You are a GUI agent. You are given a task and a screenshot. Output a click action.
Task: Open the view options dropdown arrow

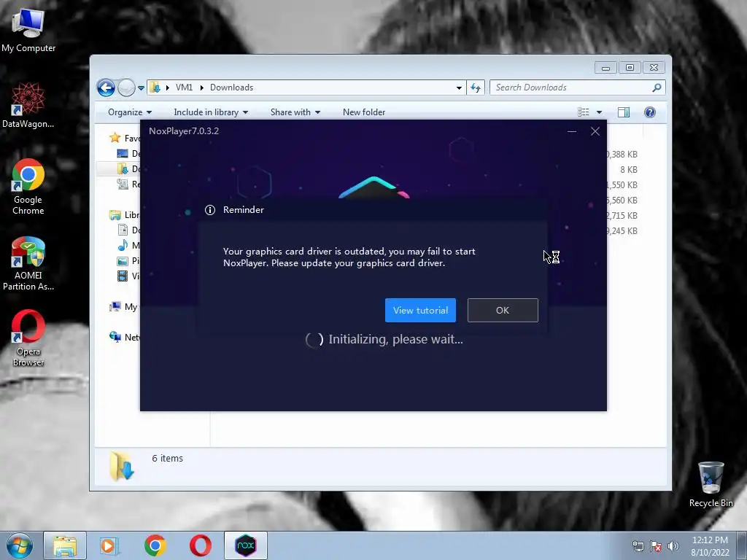coord(600,112)
